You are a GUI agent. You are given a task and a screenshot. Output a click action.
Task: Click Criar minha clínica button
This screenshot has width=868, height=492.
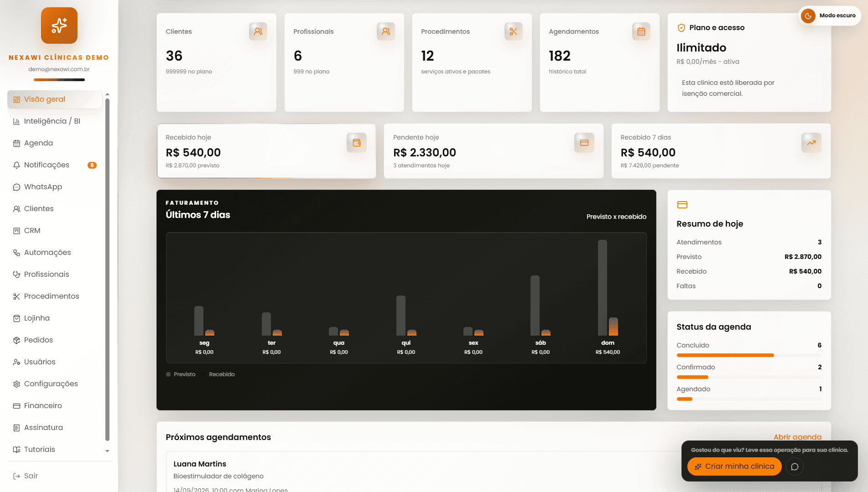point(734,466)
